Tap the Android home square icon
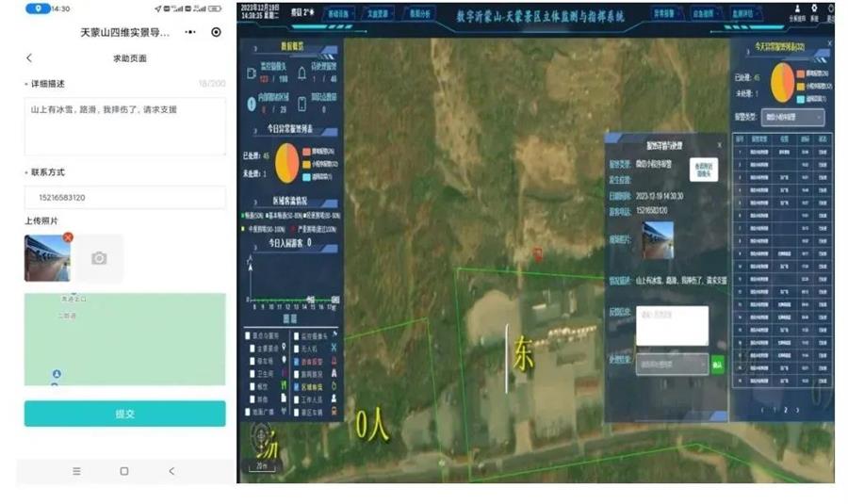The image size is (848, 504). (x=123, y=471)
